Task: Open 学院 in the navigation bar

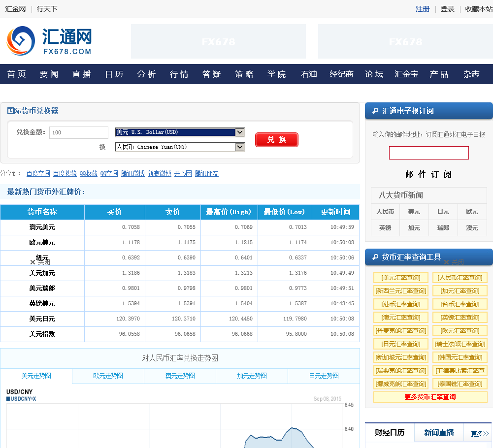Action: 277,74
